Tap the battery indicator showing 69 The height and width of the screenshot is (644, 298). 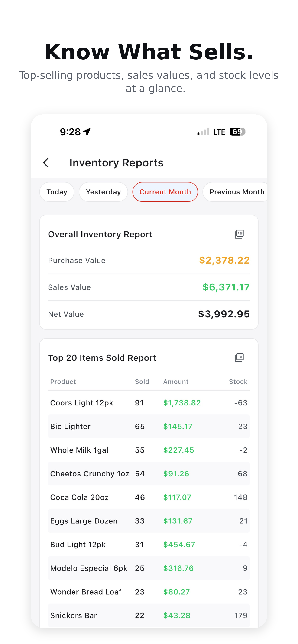238,131
